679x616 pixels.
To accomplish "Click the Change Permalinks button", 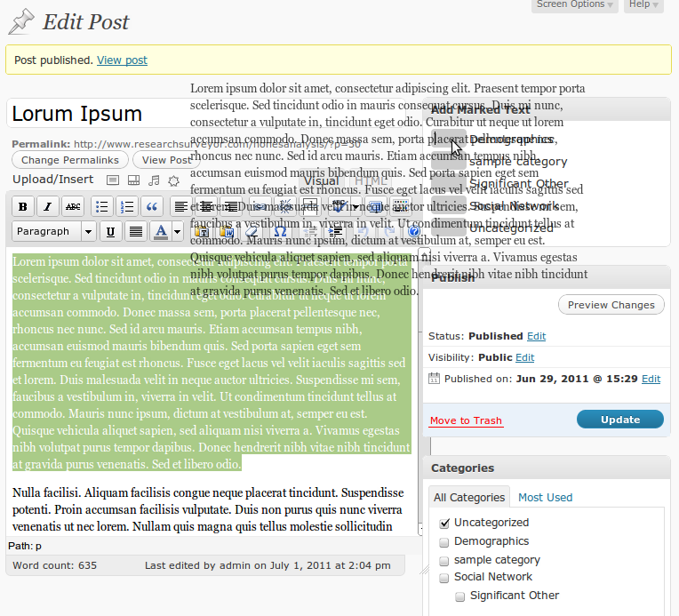I will 70,160.
